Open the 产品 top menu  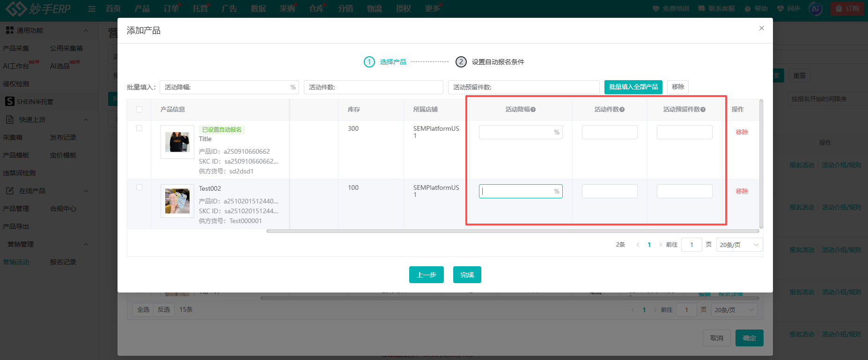click(142, 8)
